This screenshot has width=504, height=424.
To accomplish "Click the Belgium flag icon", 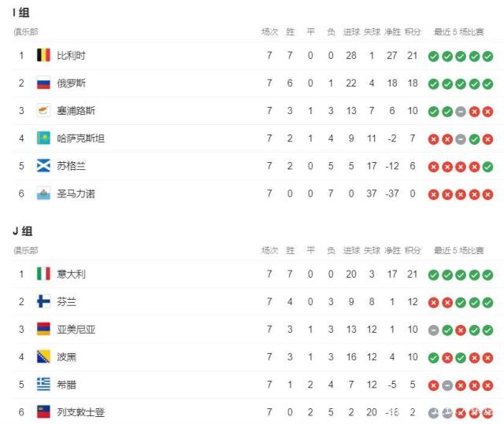I will [43, 55].
